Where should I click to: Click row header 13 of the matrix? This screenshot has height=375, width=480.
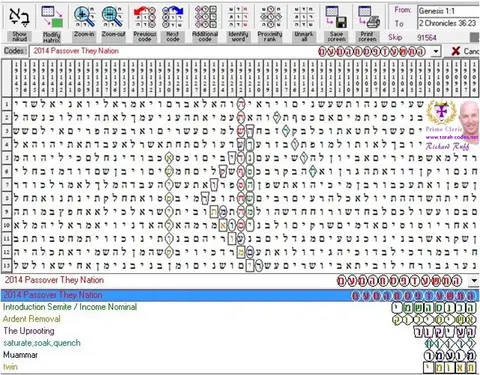point(6,266)
